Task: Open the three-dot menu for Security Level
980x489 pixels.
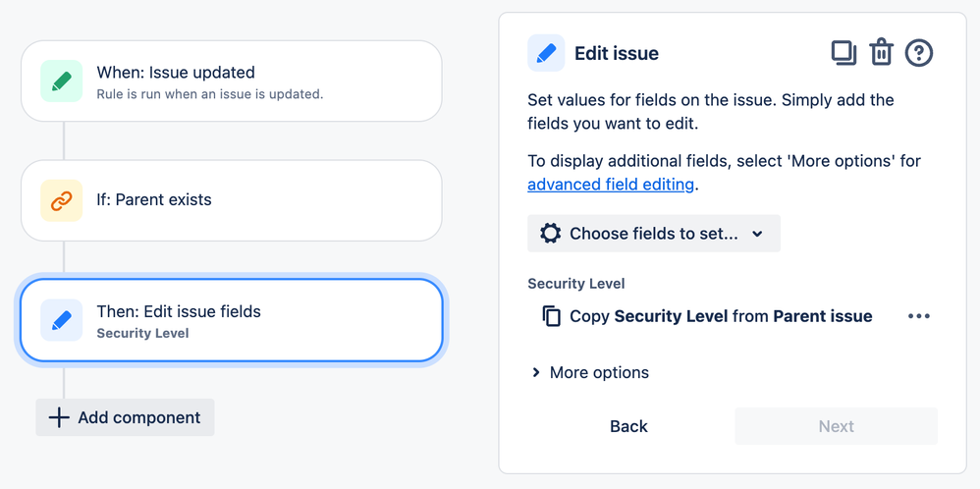Action: click(918, 316)
